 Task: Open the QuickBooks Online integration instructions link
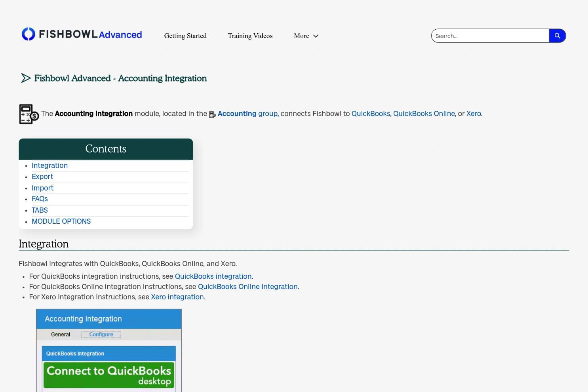tap(247, 287)
